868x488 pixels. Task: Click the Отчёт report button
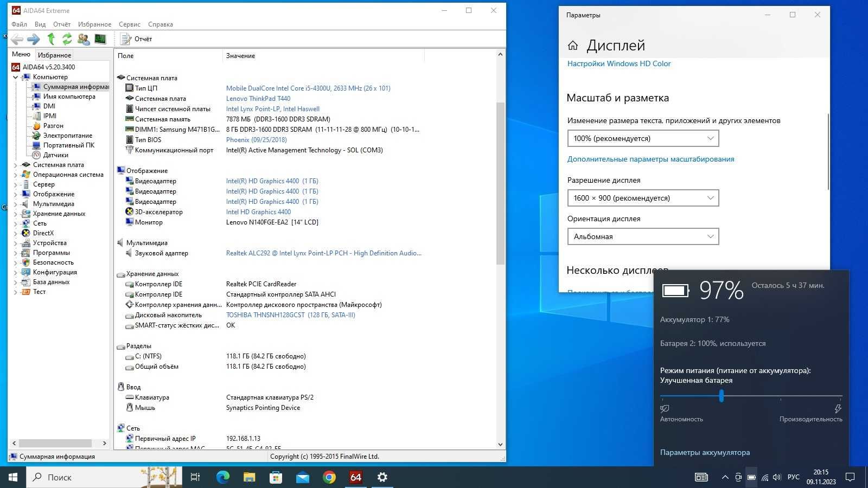click(136, 39)
